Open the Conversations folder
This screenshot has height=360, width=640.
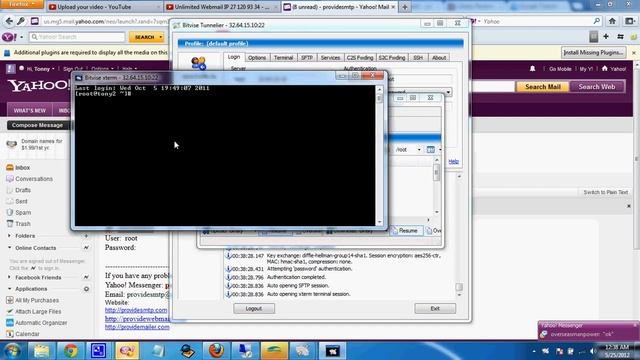33,179
